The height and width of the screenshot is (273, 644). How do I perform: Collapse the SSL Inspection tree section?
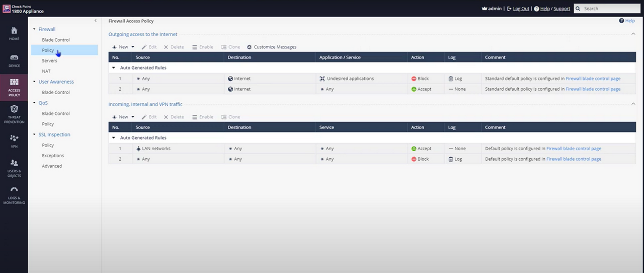[x=34, y=134]
